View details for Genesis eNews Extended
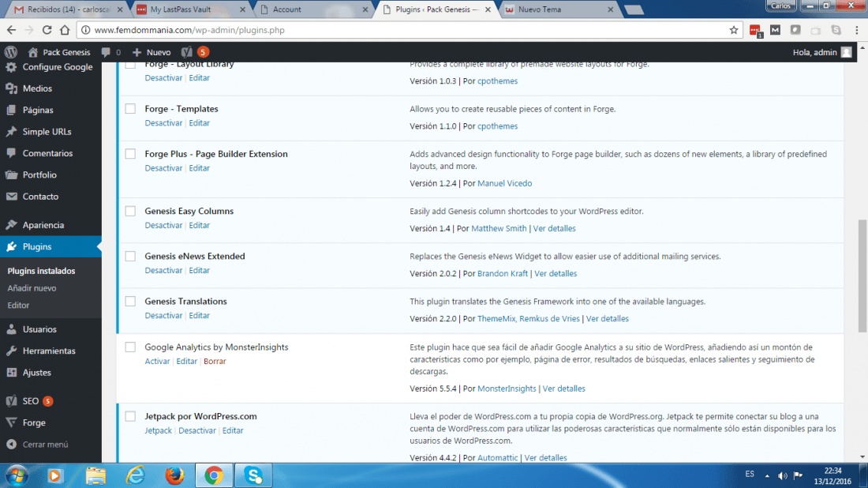 tap(556, 274)
